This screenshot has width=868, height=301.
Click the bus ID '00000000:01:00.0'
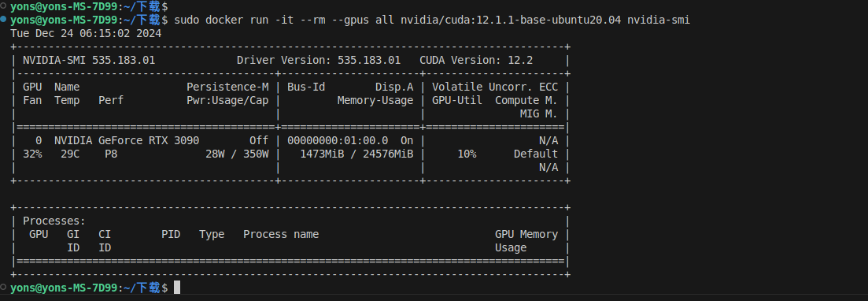(338, 140)
